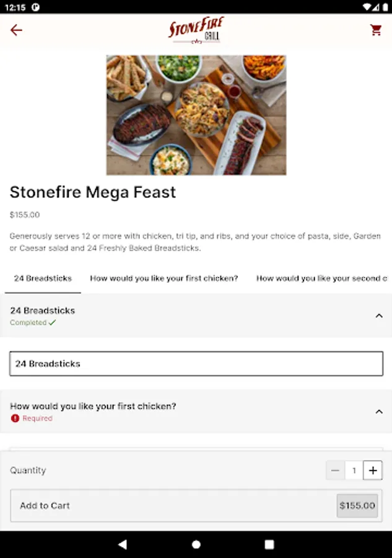Open the shopping cart icon

click(x=376, y=30)
